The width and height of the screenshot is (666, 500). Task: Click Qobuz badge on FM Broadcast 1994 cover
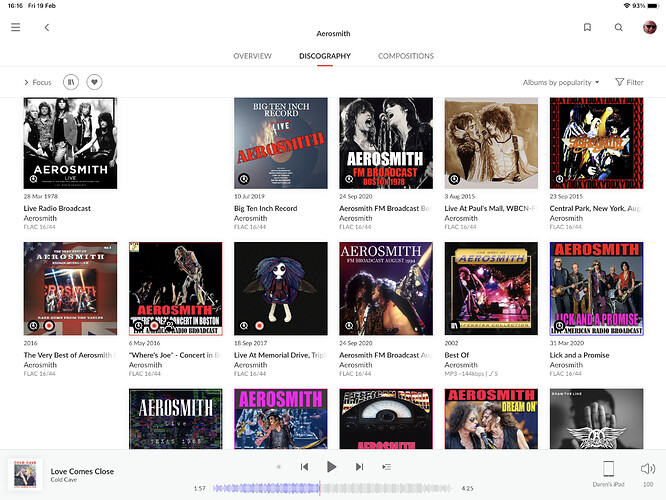pyautogui.click(x=349, y=326)
